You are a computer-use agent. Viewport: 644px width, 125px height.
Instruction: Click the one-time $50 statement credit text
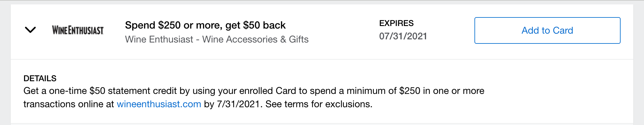[x=113, y=91]
